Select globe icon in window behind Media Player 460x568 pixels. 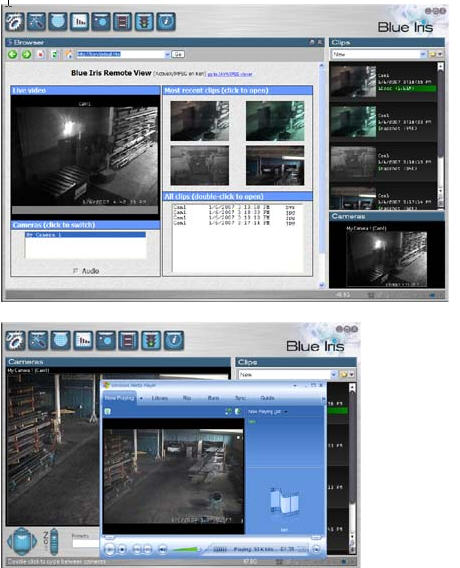point(60,341)
